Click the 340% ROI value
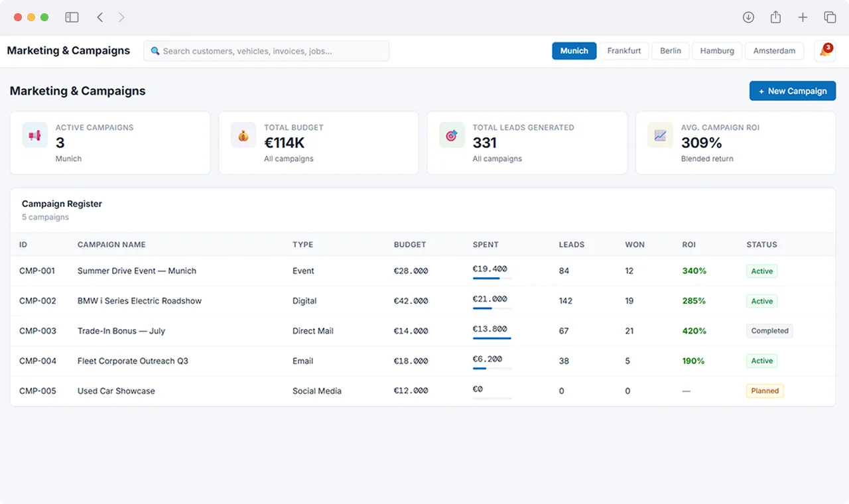This screenshot has width=849, height=504. pos(694,271)
